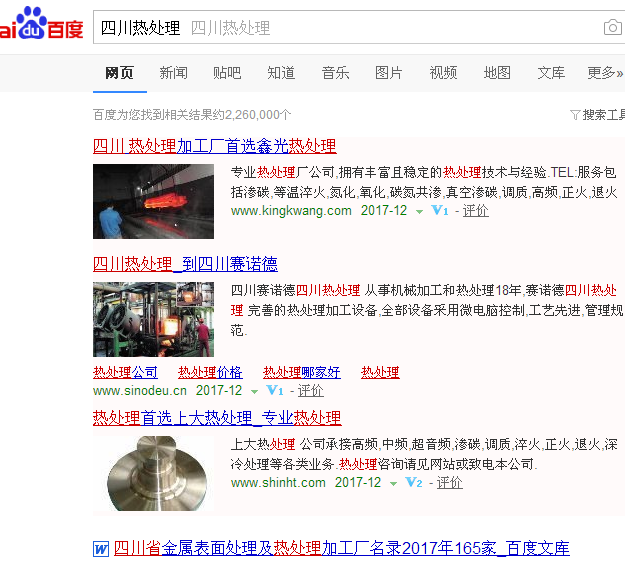Select the 网页 tab
Viewport: 625px width, 561px height.
[x=120, y=73]
